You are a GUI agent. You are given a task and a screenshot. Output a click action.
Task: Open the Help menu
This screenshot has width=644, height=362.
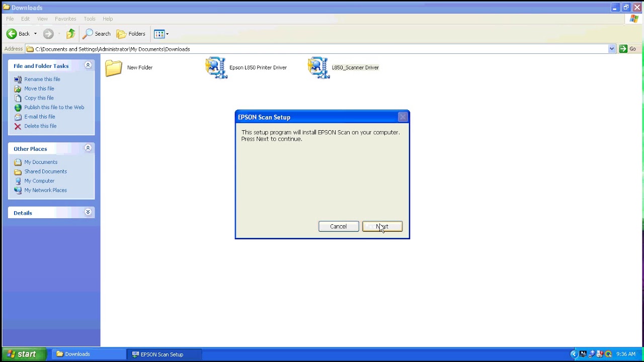[x=108, y=19]
